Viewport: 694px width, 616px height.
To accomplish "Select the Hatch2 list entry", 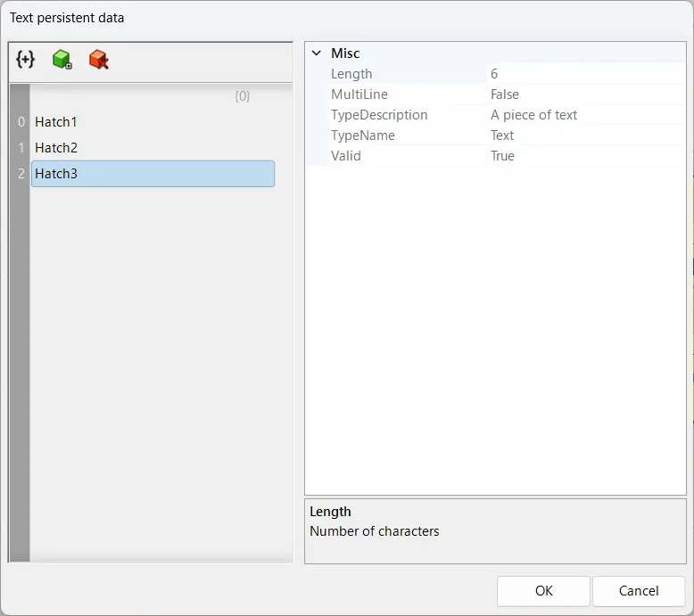I will coord(56,148).
